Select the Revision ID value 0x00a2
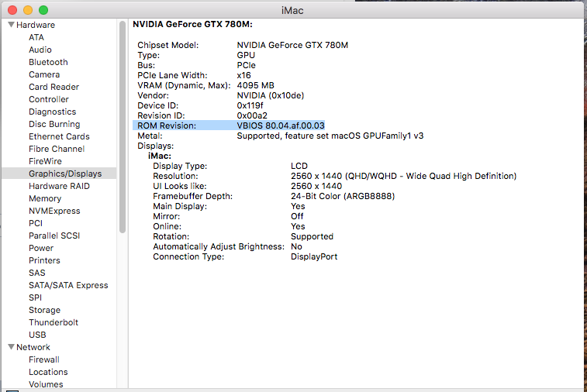 tap(252, 115)
